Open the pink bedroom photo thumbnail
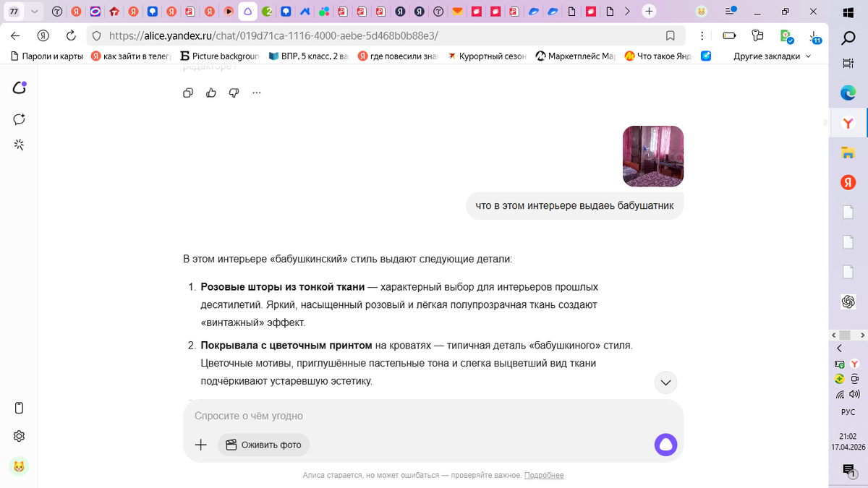The image size is (868, 488). tap(653, 156)
